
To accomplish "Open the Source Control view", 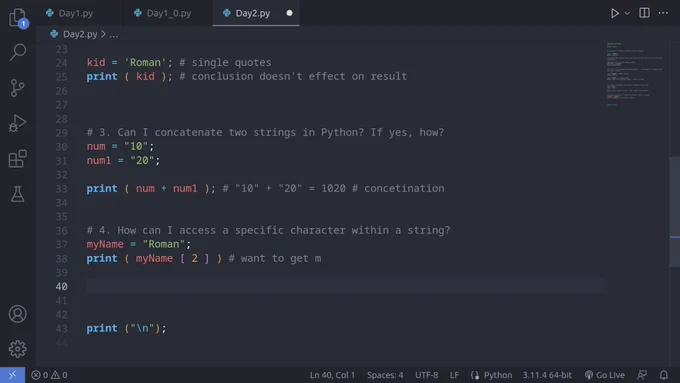I will point(17,88).
